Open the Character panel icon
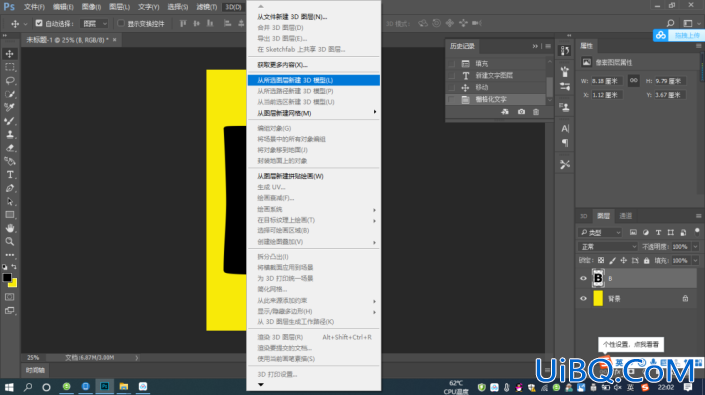 tap(565, 129)
